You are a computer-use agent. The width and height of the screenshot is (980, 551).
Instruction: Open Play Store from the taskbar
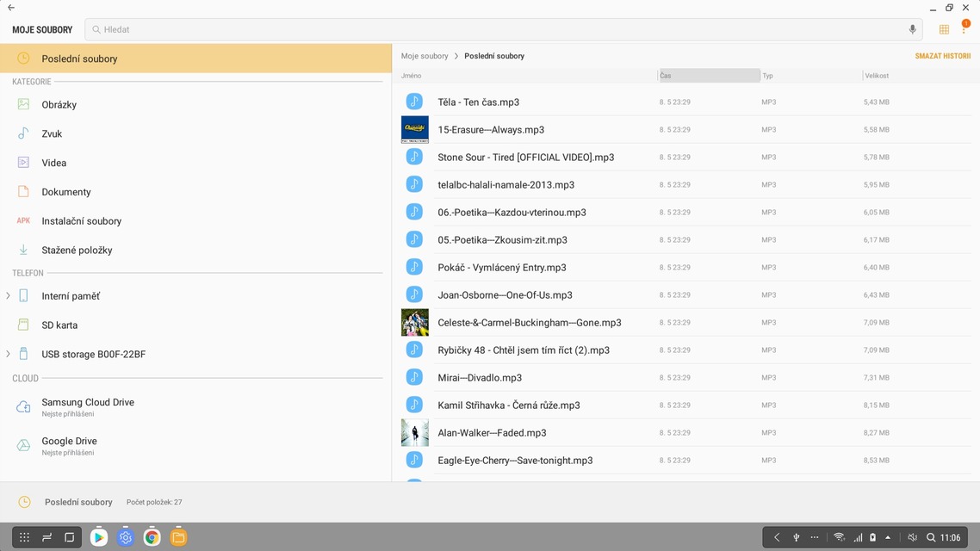pos(99,537)
